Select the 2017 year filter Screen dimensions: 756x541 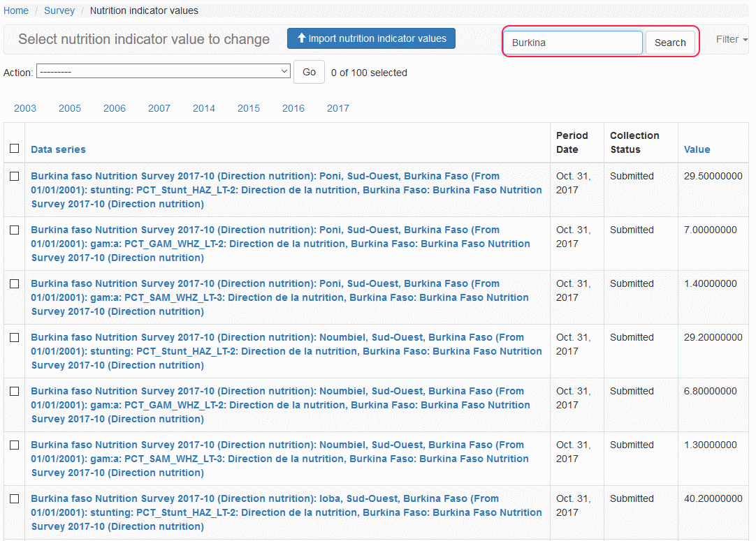[338, 108]
